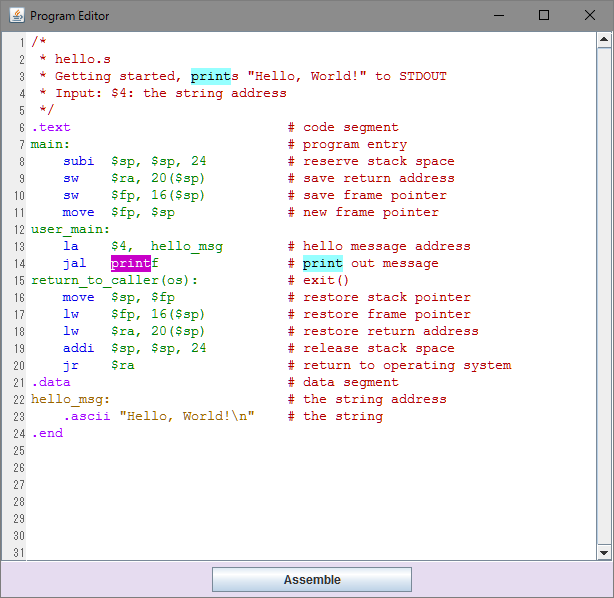Click the jr instruction on line 20
Viewport: 614px width, 598px height.
71,366
